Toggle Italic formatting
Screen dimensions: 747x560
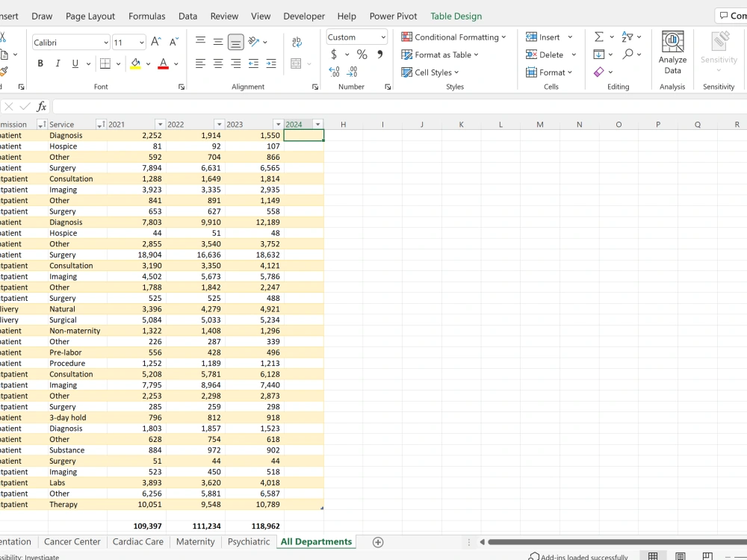click(x=58, y=63)
